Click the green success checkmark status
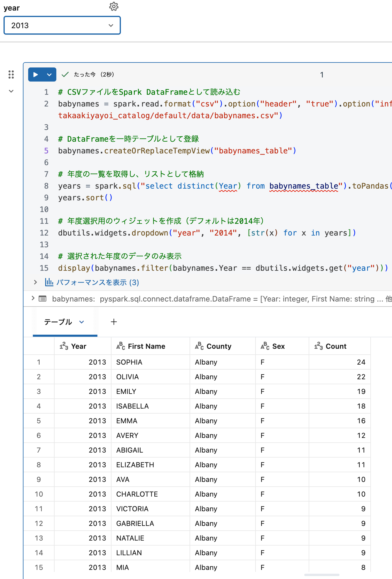 coord(65,75)
